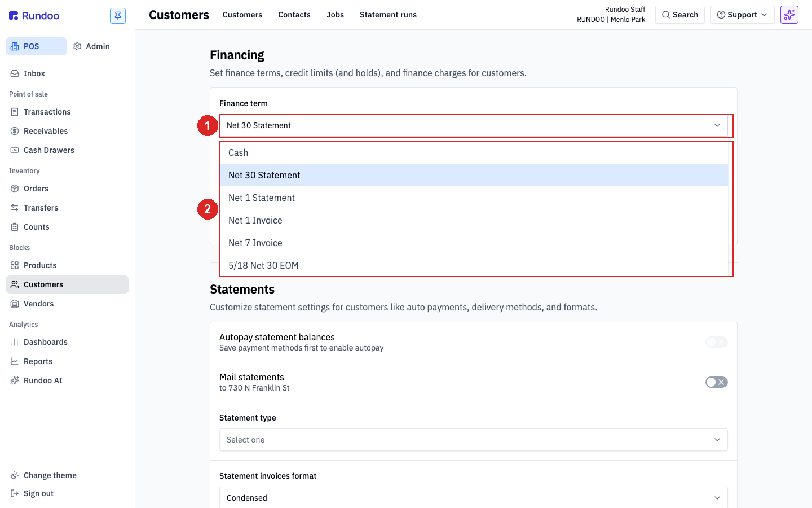Open the AI sparkle assistant icon
Viewport: 812px width, 508px height.
789,15
